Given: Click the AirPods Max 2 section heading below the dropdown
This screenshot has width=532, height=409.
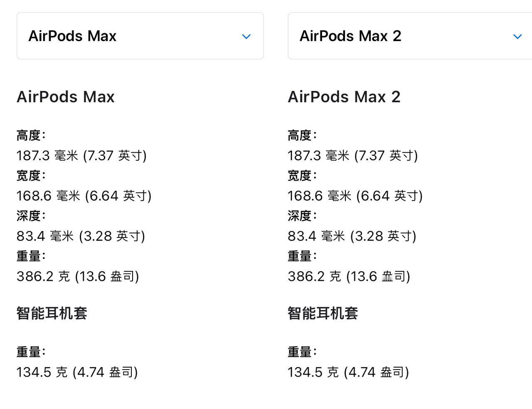Looking at the screenshot, I should 344,97.
